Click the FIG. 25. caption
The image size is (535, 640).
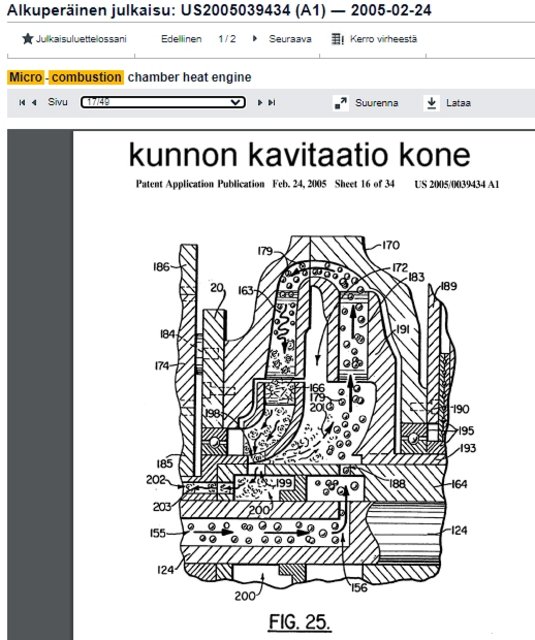[x=300, y=622]
